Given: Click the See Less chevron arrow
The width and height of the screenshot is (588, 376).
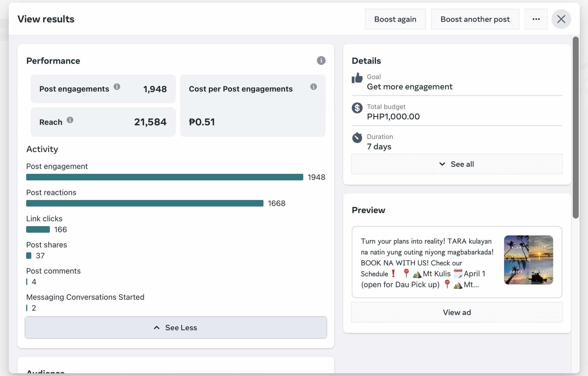Looking at the screenshot, I should tap(157, 328).
